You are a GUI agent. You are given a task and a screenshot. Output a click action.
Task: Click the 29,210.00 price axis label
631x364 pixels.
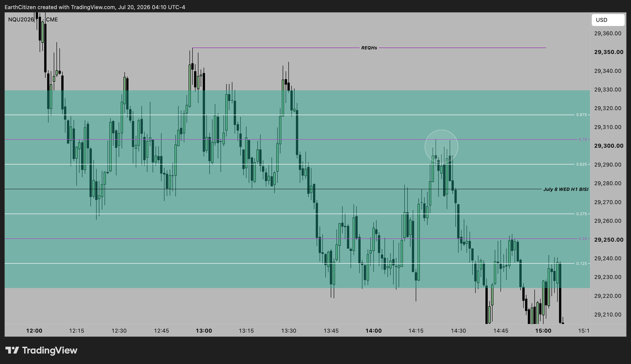pyautogui.click(x=608, y=314)
